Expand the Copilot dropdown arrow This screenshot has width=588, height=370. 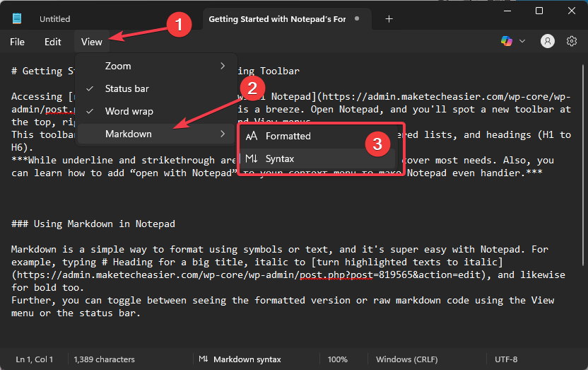pos(522,41)
